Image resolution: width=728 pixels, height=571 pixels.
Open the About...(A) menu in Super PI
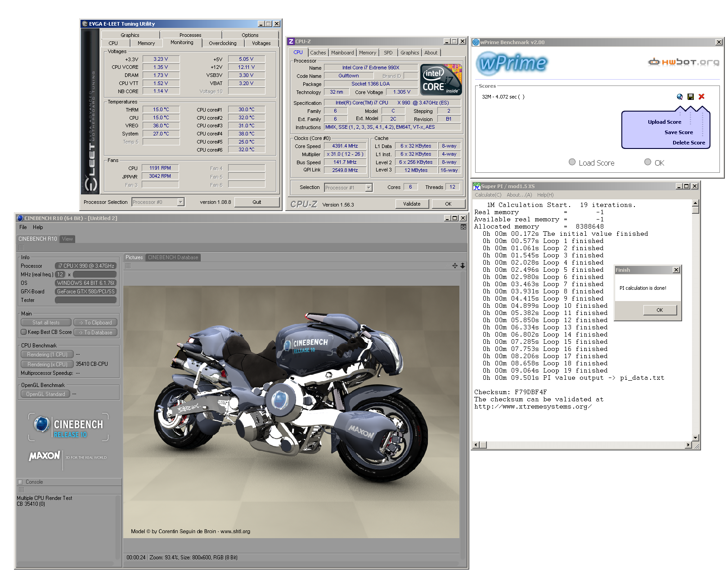click(519, 195)
